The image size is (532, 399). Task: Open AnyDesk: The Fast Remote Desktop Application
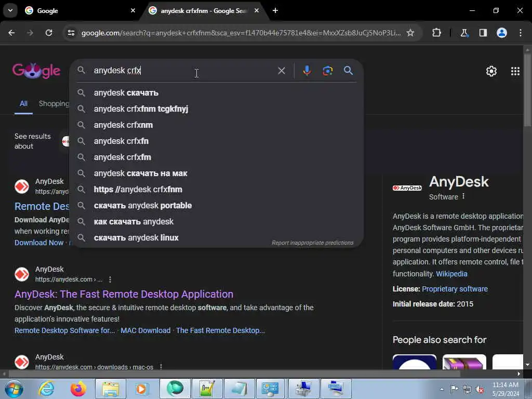[124, 294]
